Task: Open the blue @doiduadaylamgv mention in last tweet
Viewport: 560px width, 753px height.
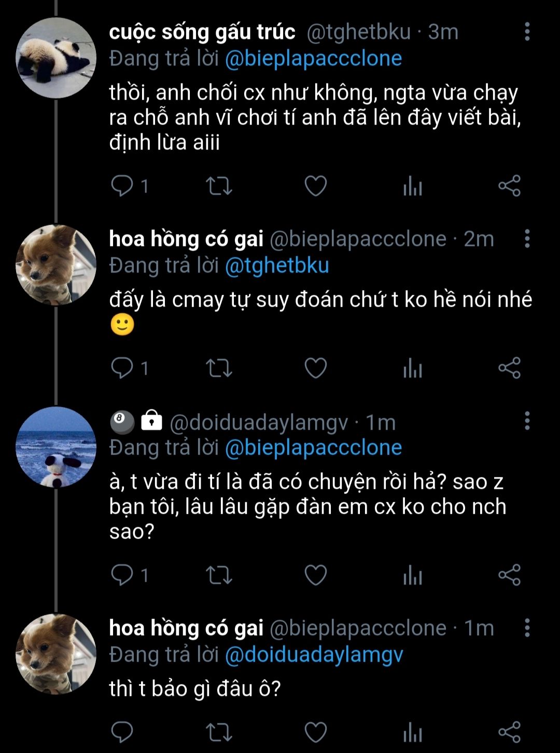Action: 314,655
